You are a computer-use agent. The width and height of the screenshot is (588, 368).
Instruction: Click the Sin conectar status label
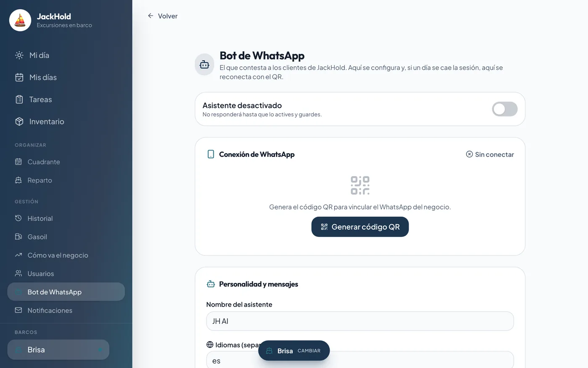point(490,154)
